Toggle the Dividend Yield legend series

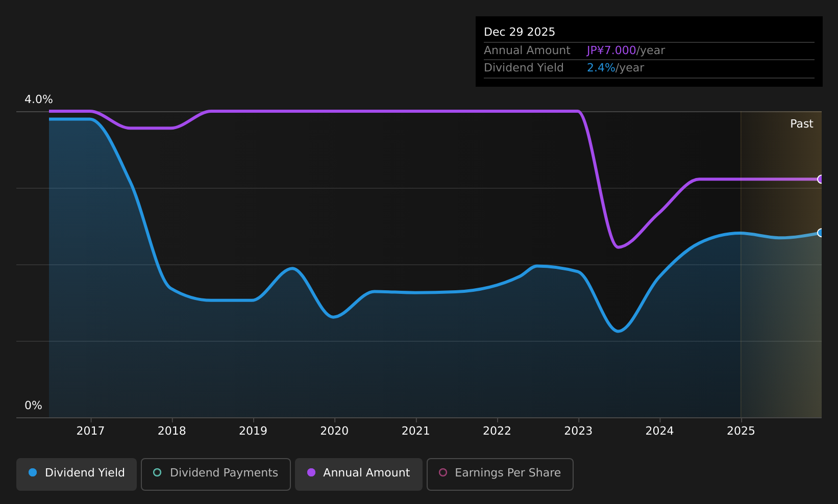click(77, 474)
